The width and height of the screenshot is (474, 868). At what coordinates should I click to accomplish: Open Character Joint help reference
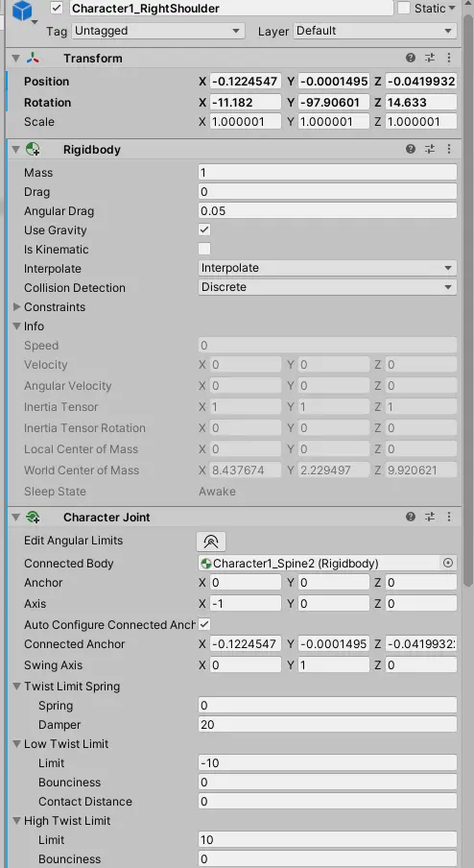[411, 517]
